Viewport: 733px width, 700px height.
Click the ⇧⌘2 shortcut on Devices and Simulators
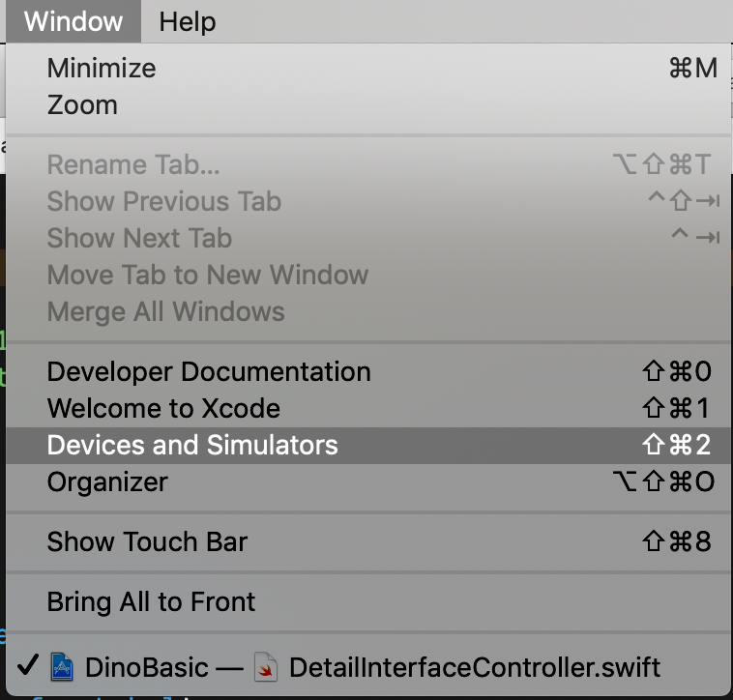(x=677, y=445)
